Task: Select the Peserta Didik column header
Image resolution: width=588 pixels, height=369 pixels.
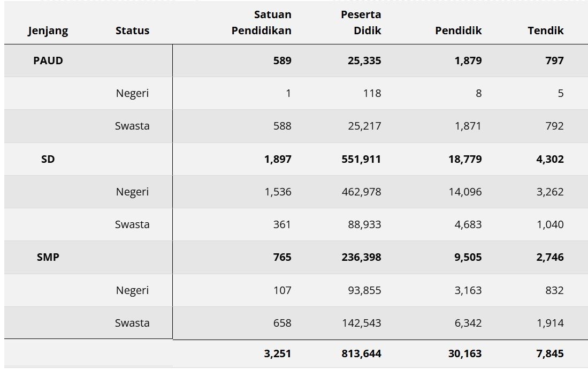Action: pos(361,22)
